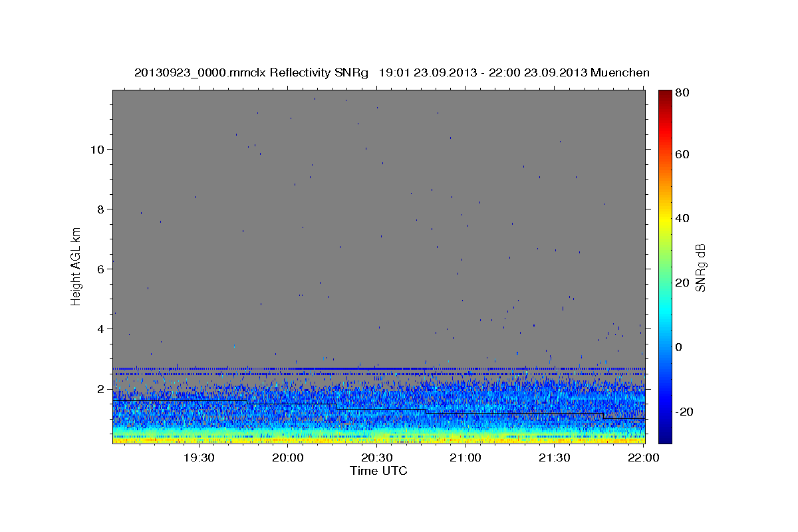Viewport: 798px width, 532px height.
Task: Select the 20:30 time tick label
Action: coord(377,458)
